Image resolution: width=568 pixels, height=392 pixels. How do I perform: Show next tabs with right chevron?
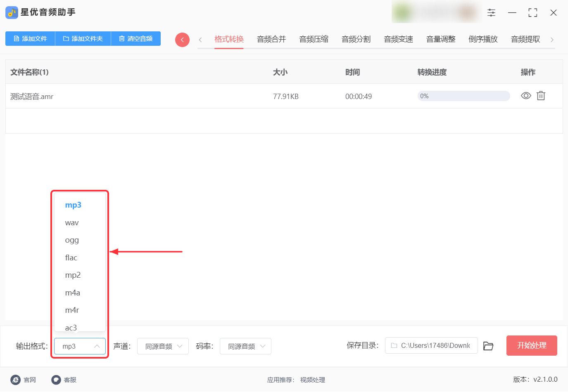click(552, 40)
